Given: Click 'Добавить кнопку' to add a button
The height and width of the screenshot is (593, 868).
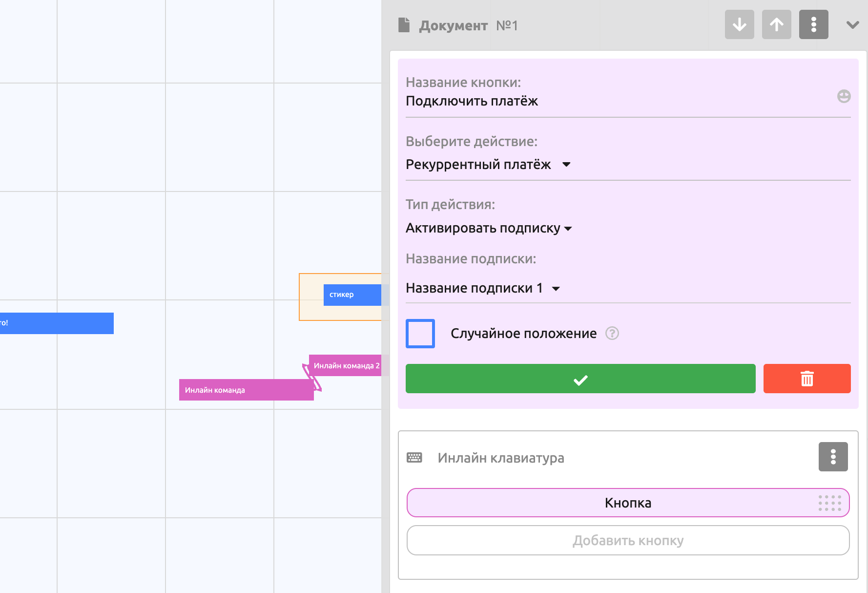Looking at the screenshot, I should [x=628, y=540].
